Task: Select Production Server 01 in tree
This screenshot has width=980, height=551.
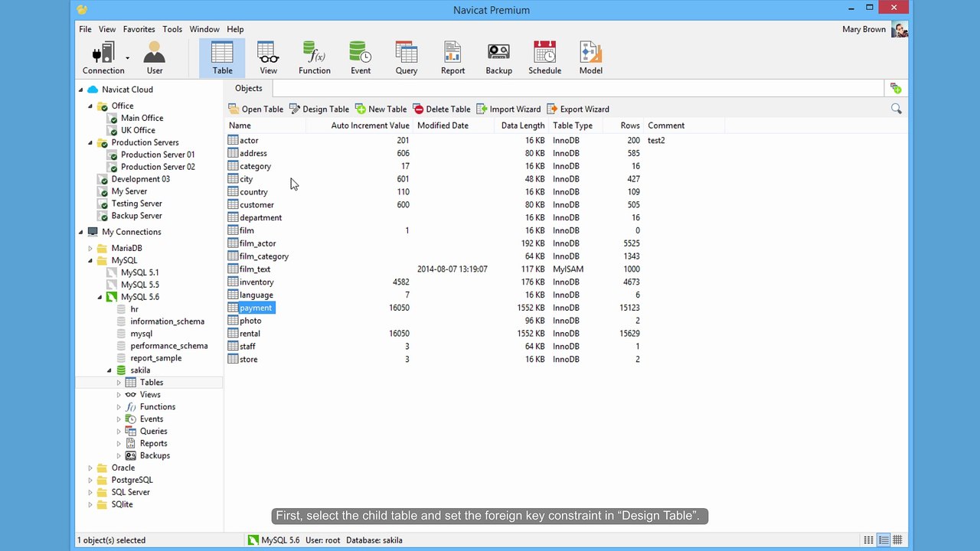Action: tap(158, 155)
